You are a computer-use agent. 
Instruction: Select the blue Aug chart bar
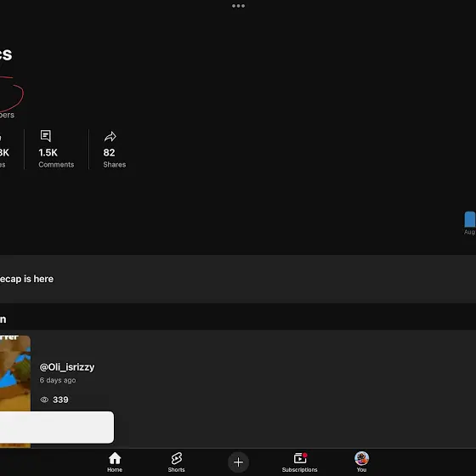pos(470,219)
